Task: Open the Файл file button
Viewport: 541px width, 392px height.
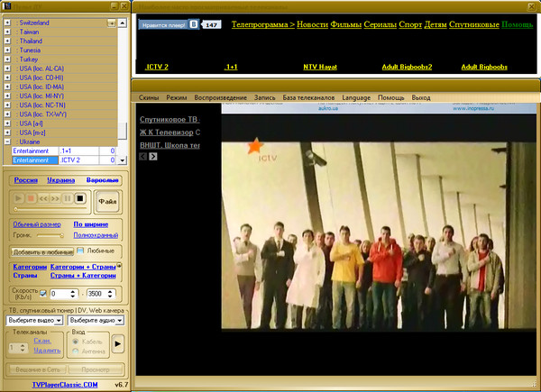Action: click(108, 199)
